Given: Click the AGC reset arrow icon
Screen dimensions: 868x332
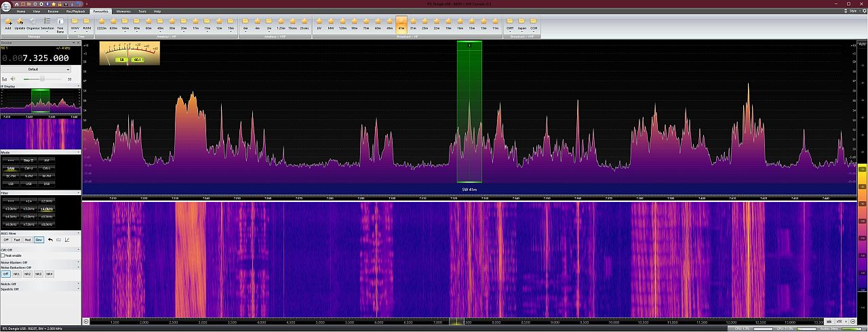Looking at the screenshot, I should click(50, 240).
